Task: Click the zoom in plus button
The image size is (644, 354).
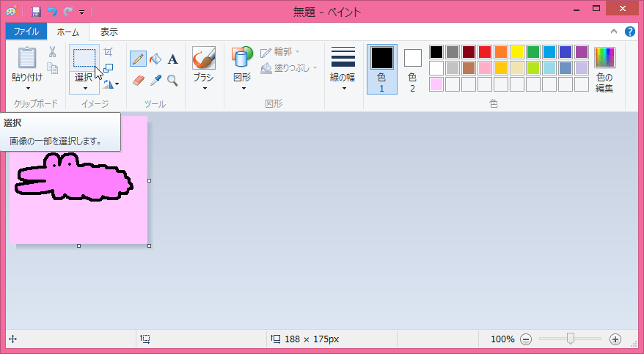Action: tap(615, 339)
